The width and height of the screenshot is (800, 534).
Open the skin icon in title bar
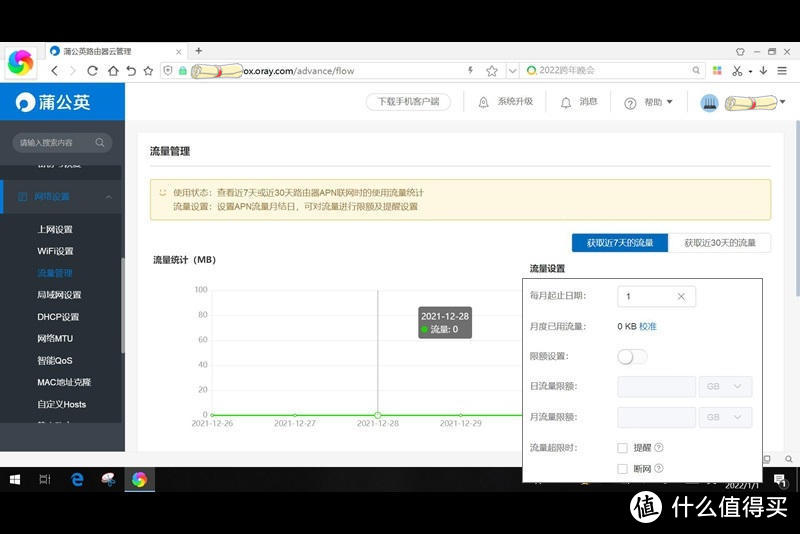[740, 52]
